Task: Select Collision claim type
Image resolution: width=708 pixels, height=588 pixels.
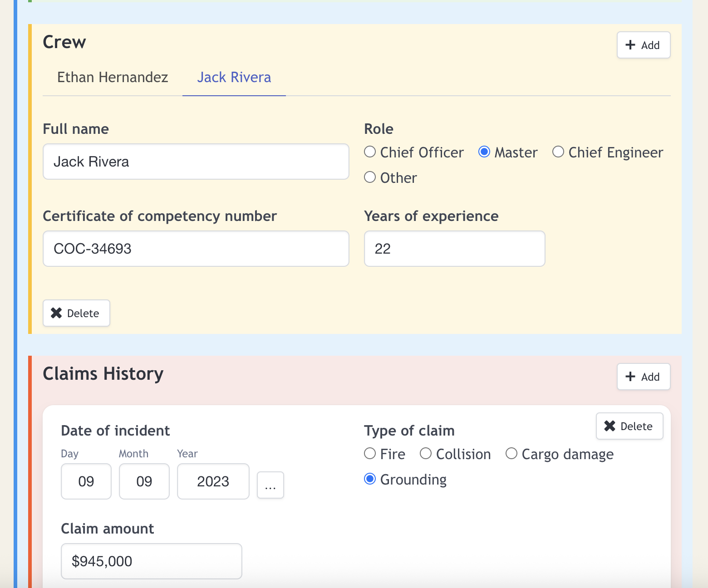Action: pos(426,454)
